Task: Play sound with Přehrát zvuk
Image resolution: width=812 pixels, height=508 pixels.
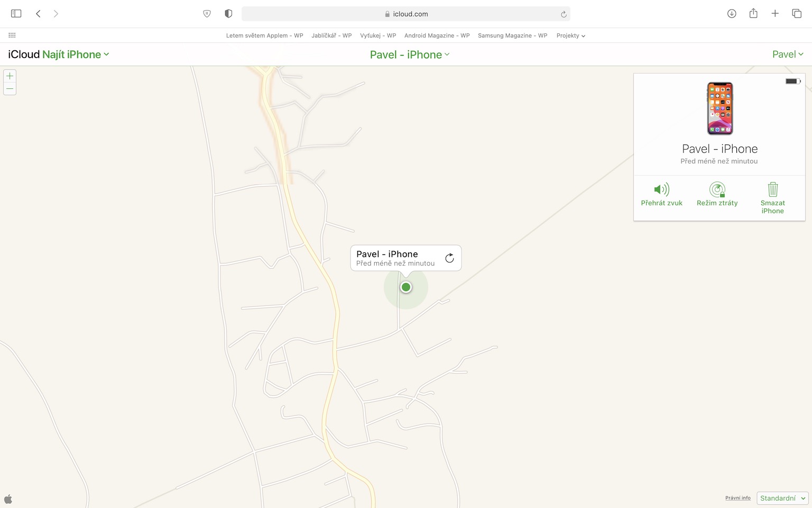Action: 661,194
